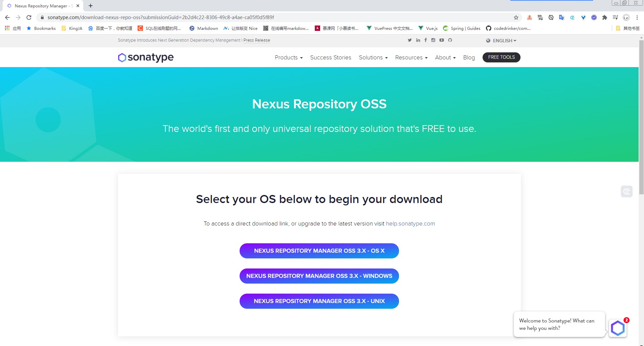Screen dimensions: 644x346
Task: Open the Chrome profile avatar
Action: [x=626, y=17]
